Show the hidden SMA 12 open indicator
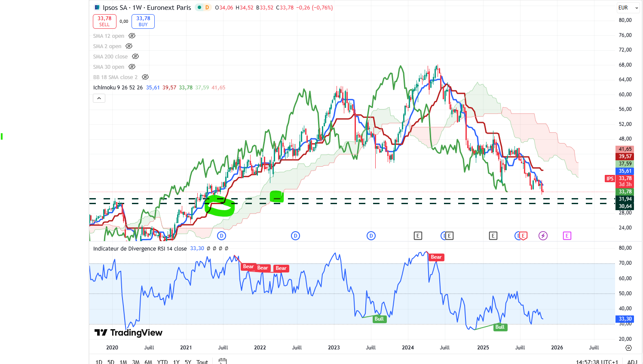This screenshot has height=364, width=643. 132,36
